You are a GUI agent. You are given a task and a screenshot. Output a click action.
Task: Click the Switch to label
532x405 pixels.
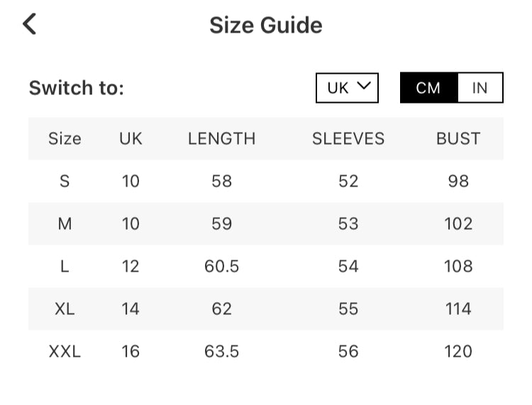click(77, 88)
